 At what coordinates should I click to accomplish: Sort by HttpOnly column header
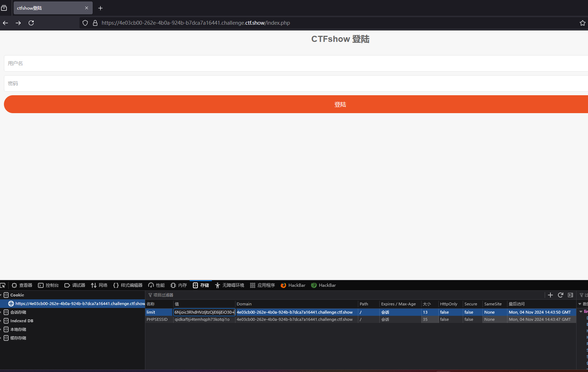(x=451, y=304)
